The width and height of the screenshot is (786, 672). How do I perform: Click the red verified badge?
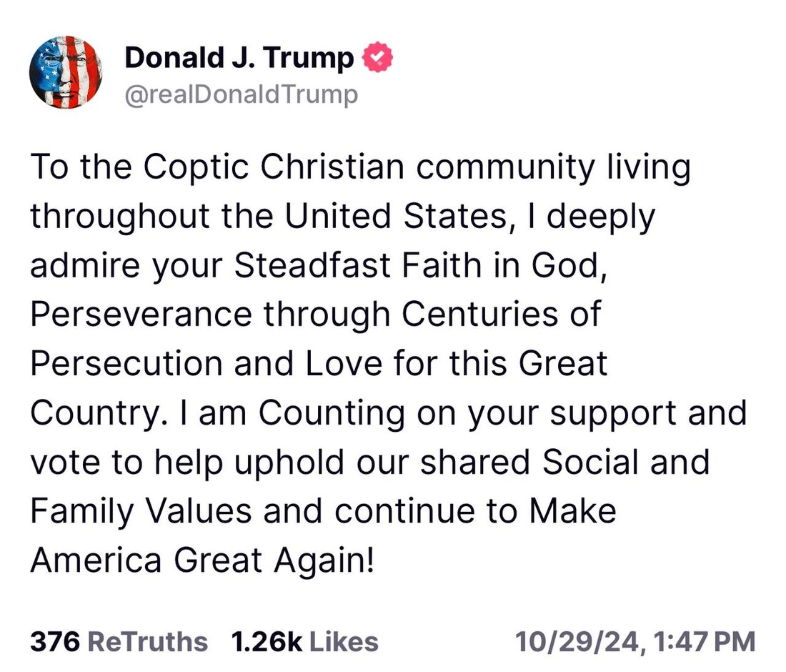coord(377,59)
